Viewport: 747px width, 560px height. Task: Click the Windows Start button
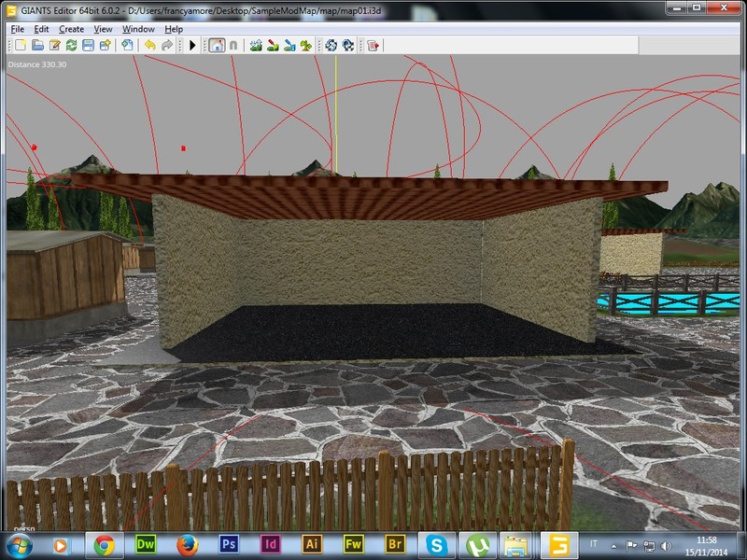19,544
